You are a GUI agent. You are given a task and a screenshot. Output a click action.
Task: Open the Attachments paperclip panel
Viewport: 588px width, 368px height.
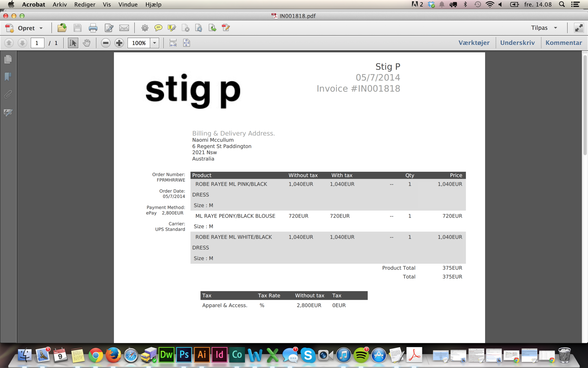pos(8,94)
